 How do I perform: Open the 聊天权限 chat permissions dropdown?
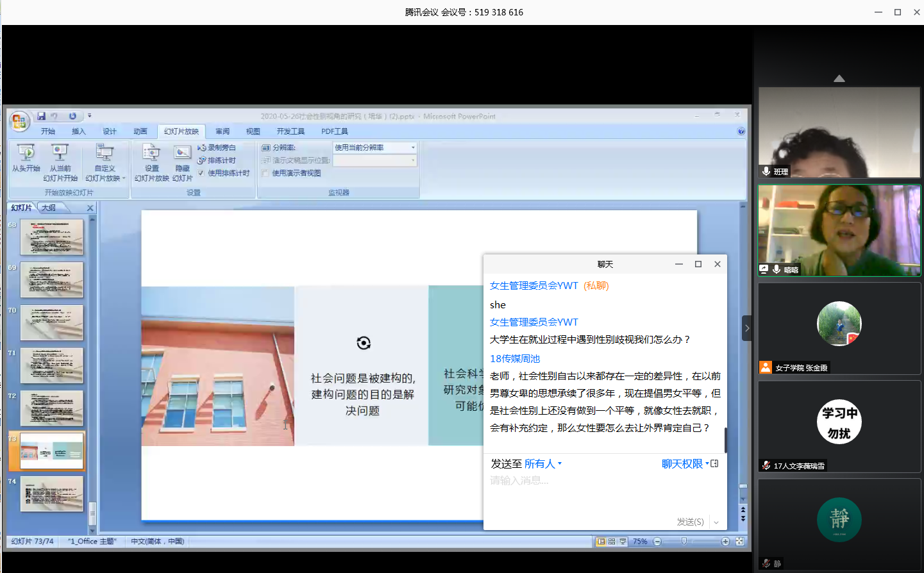tap(685, 463)
